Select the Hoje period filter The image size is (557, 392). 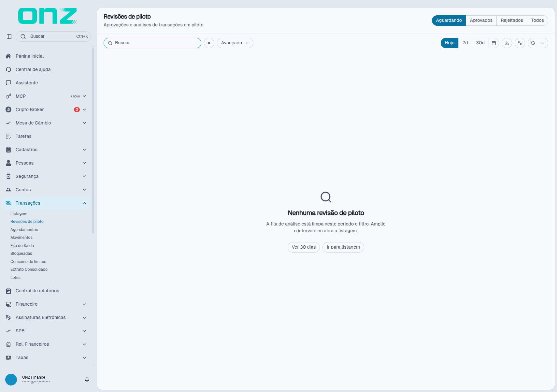[x=450, y=43]
